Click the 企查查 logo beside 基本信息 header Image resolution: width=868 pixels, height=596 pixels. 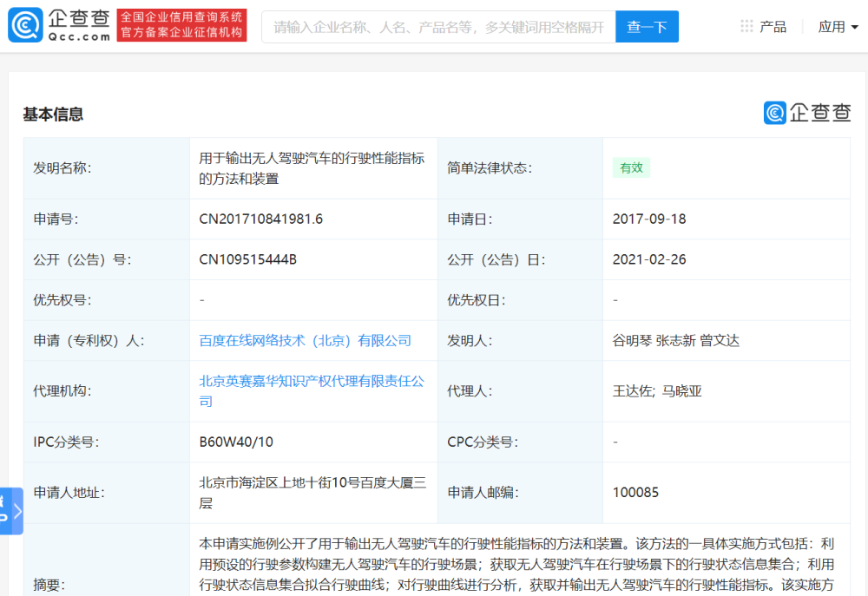(x=807, y=113)
